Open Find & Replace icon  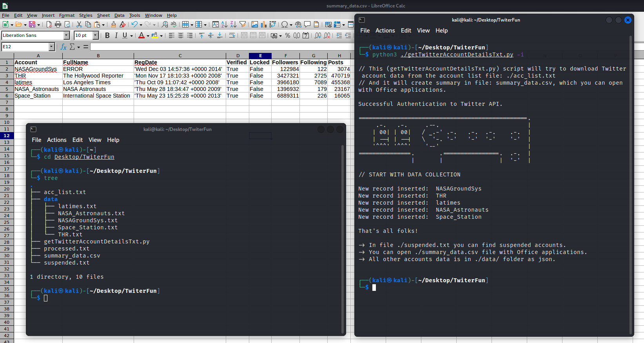point(165,24)
